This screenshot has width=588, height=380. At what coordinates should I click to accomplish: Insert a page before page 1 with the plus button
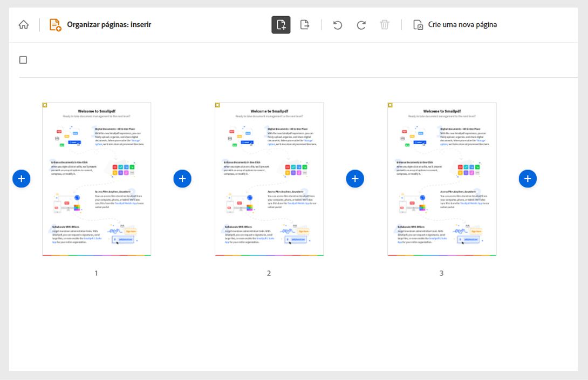pyautogui.click(x=22, y=178)
